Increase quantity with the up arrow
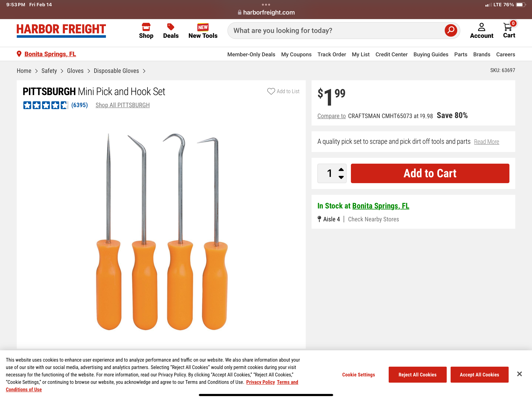532x399 pixels. pos(341,169)
